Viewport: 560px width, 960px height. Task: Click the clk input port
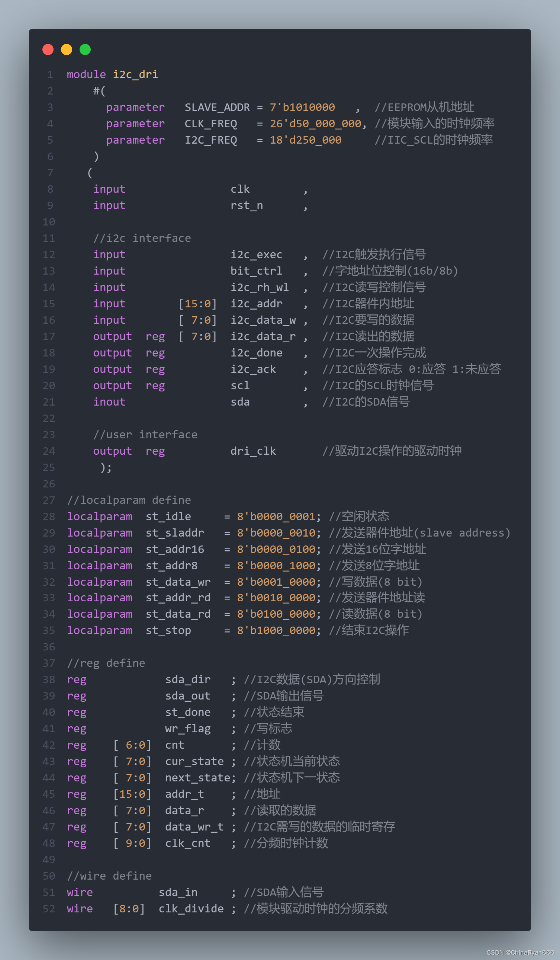pos(240,189)
